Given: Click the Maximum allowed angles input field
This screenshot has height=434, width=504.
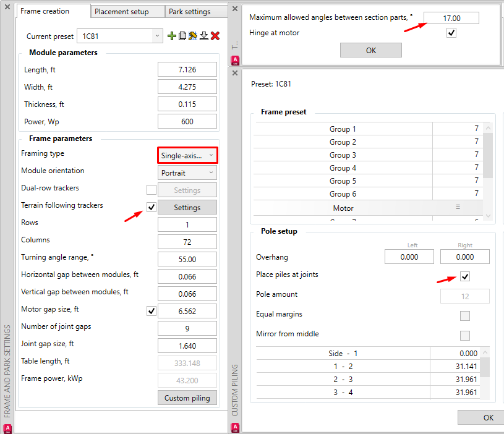Looking at the screenshot, I should pyautogui.click(x=451, y=19).
